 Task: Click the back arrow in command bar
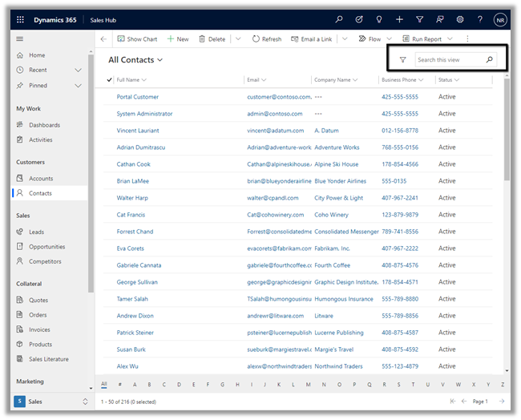pos(103,38)
